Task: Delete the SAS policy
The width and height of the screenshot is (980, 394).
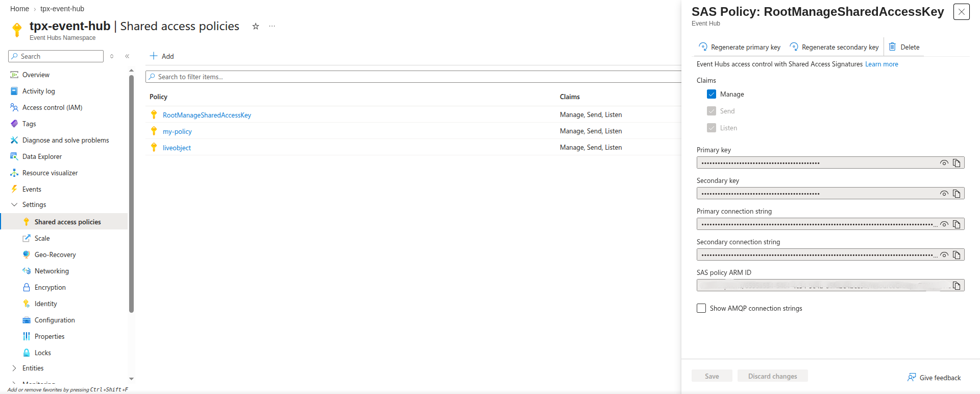Action: (904, 47)
